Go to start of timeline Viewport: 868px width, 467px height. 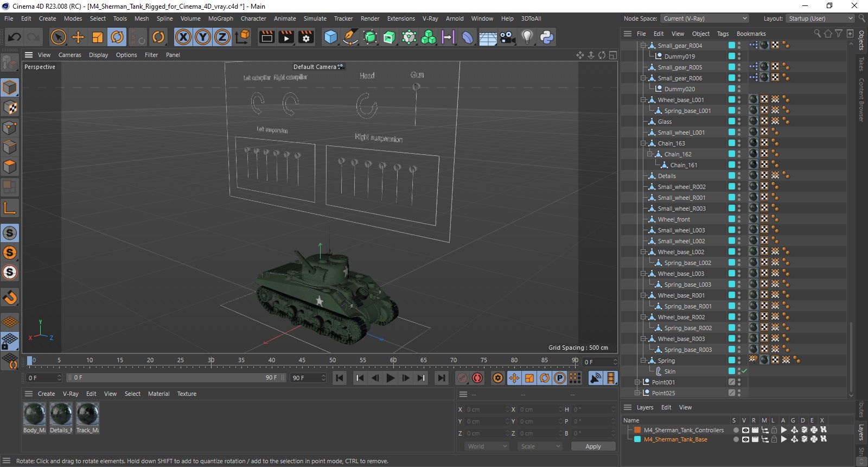click(340, 378)
